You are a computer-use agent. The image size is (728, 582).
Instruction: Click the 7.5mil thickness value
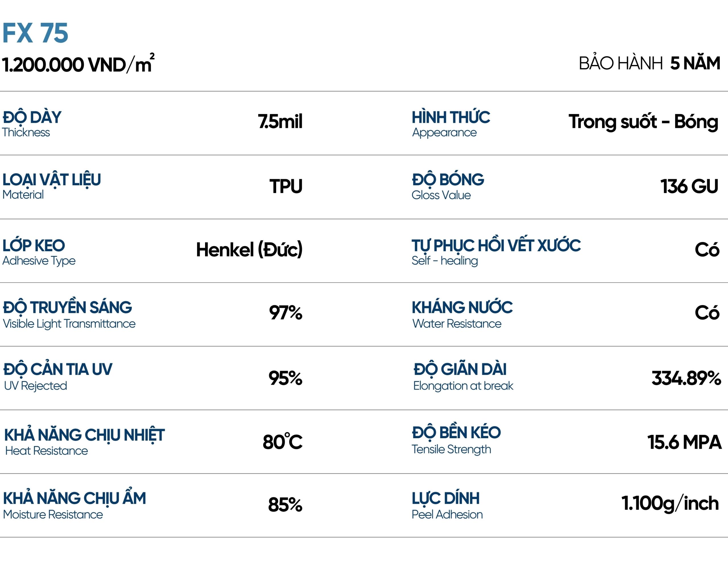click(x=280, y=121)
